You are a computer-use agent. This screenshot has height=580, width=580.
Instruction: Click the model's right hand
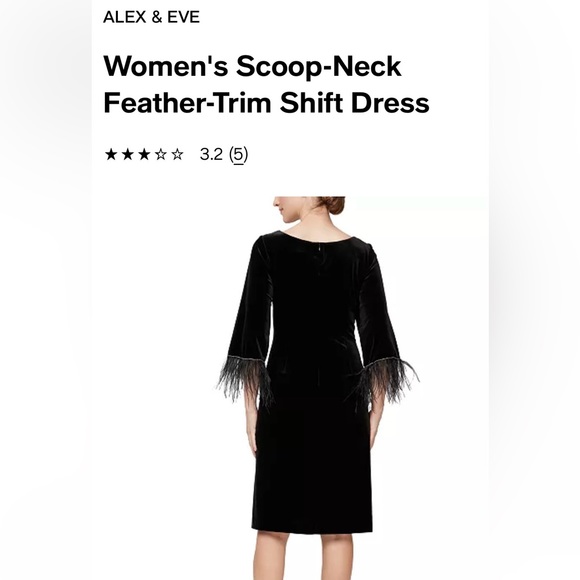point(373,431)
